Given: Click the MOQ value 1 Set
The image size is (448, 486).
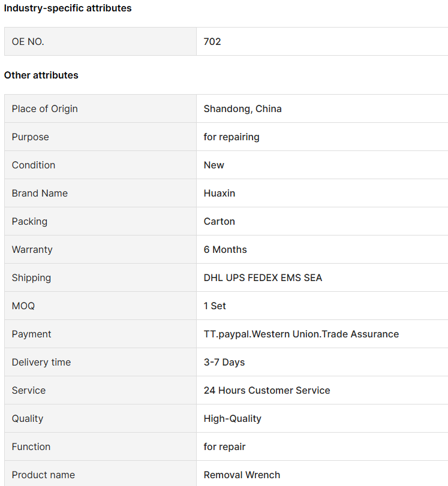Looking at the screenshot, I should click(215, 306).
